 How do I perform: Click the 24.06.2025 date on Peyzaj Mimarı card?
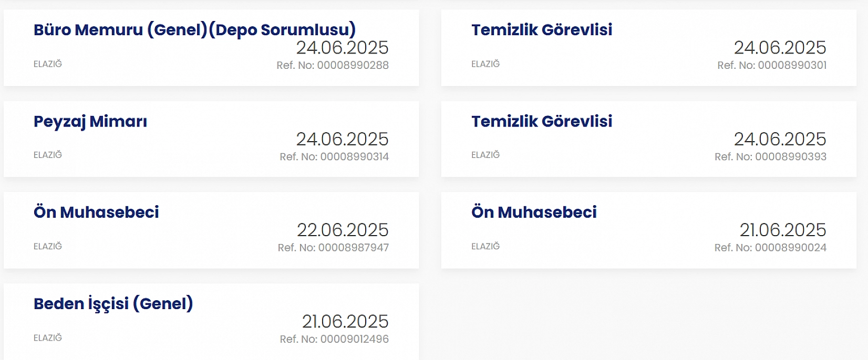click(342, 139)
